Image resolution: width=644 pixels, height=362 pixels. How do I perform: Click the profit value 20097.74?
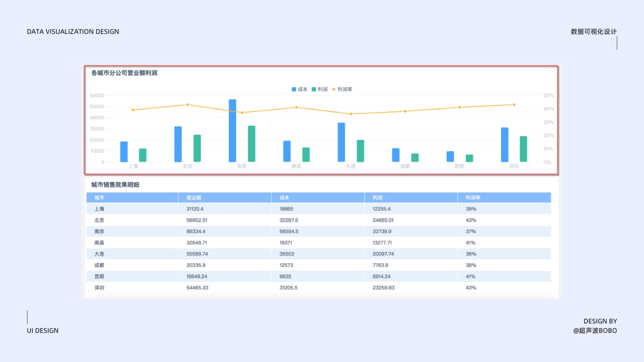[383, 254]
